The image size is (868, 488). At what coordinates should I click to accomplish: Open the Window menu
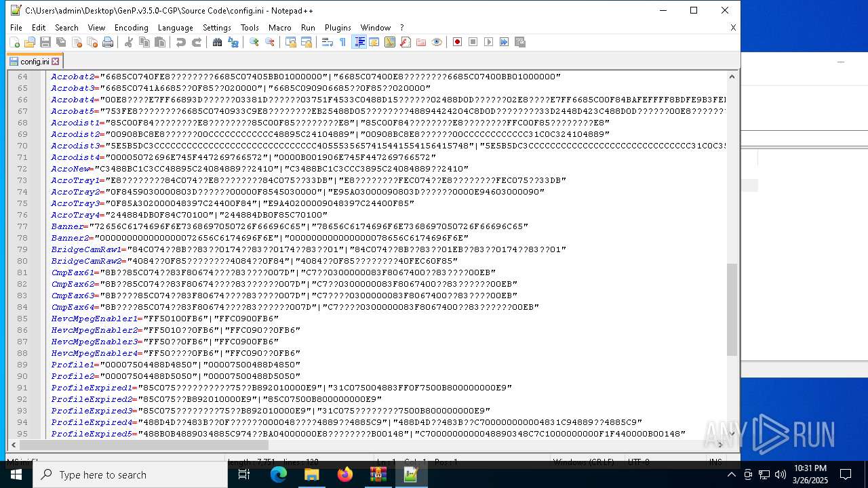375,28
